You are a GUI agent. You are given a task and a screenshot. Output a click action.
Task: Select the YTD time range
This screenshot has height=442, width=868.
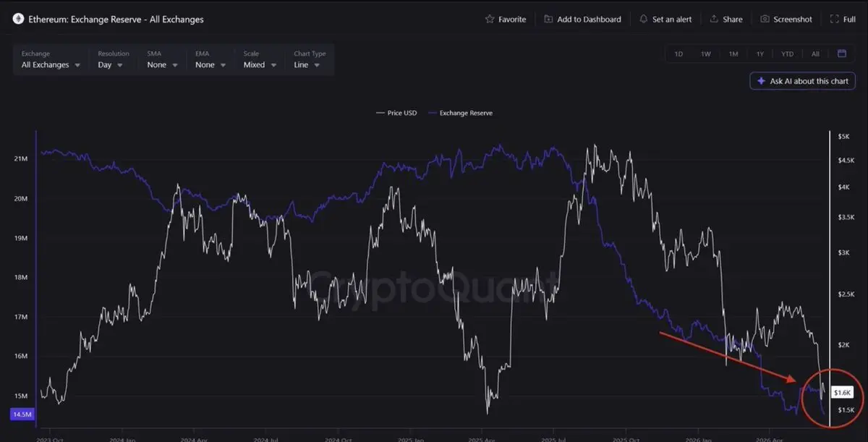click(x=787, y=54)
